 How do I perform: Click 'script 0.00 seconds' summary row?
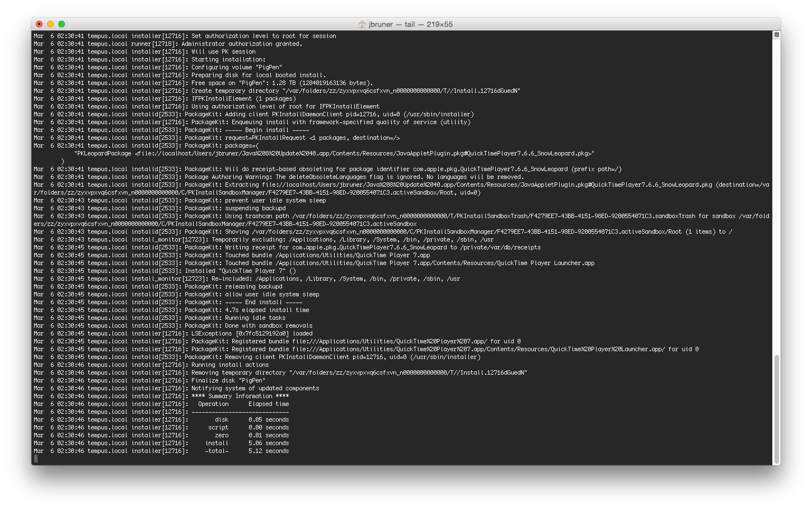click(x=161, y=427)
